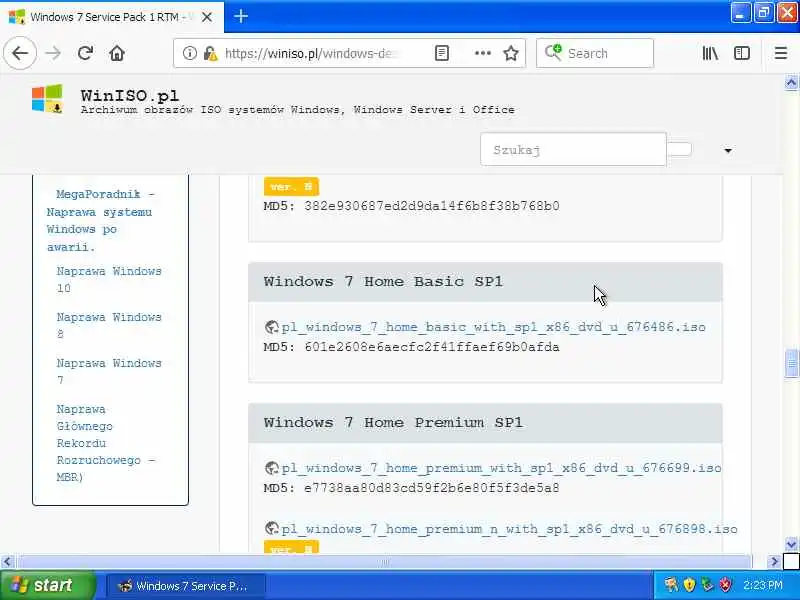
Task: Click the horizontal scrollbar thumb
Action: (x=384, y=562)
